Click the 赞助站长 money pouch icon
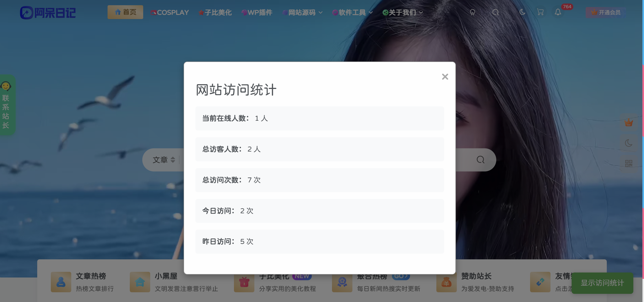644x302 pixels. click(446, 282)
